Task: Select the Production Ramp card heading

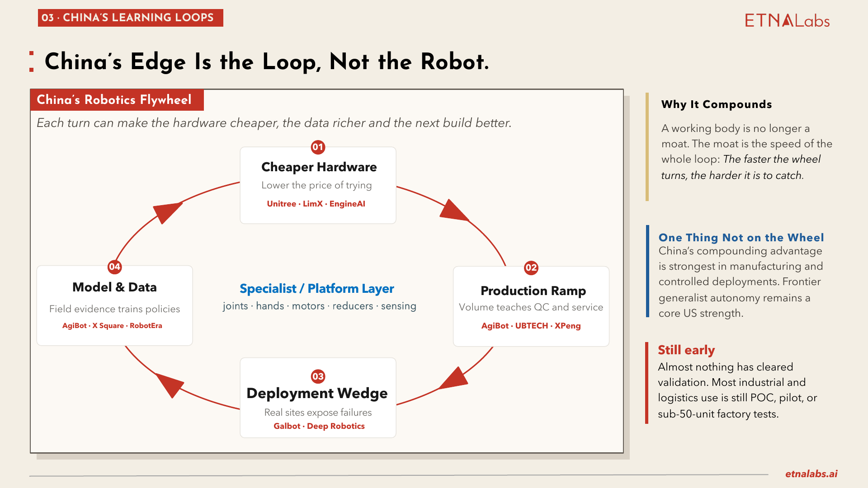Action: pos(533,291)
